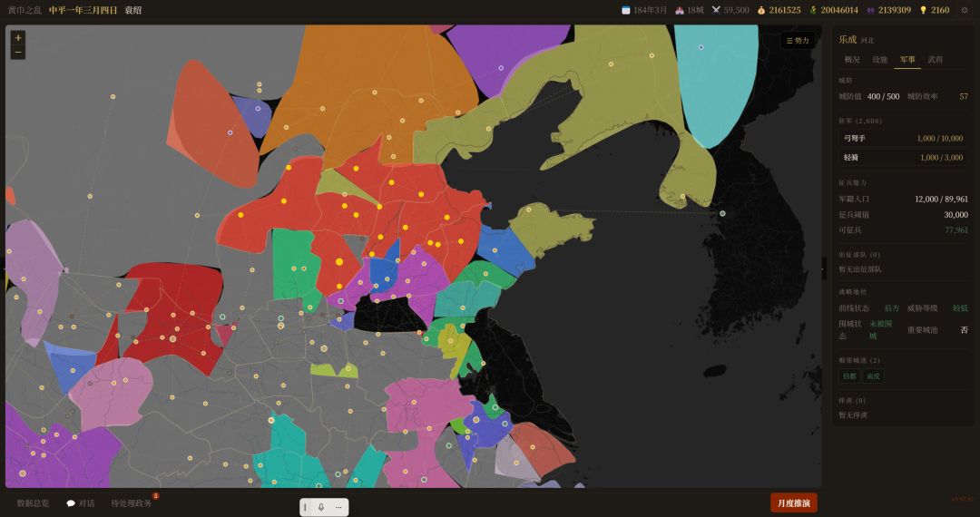This screenshot has height=517, width=980.
Task: Open 待处理政务 pending affairs
Action: 132,503
